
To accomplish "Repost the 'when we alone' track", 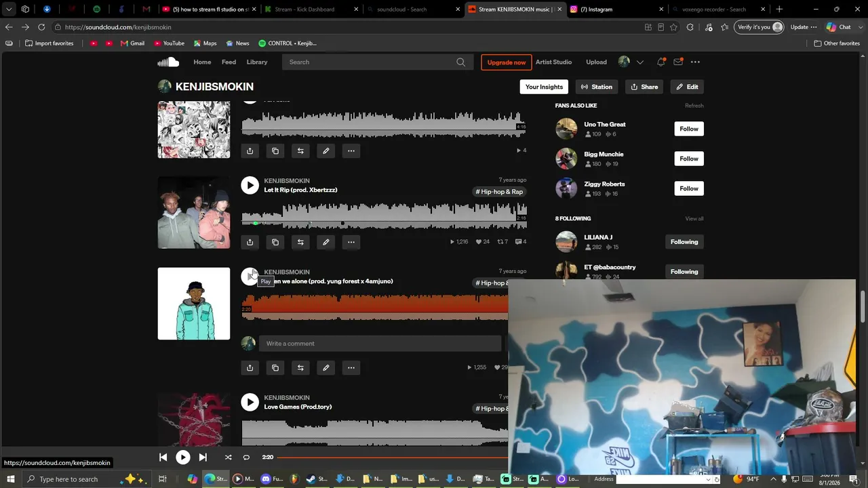I will (300, 368).
